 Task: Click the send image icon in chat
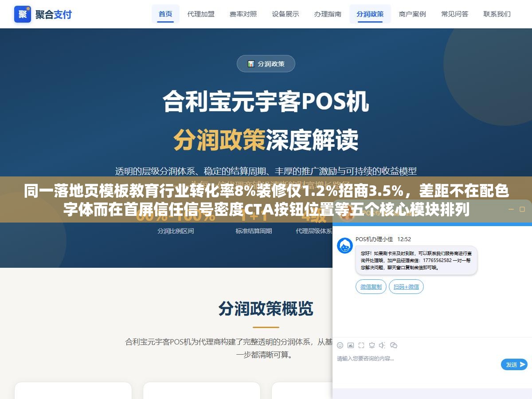pyautogui.click(x=351, y=345)
